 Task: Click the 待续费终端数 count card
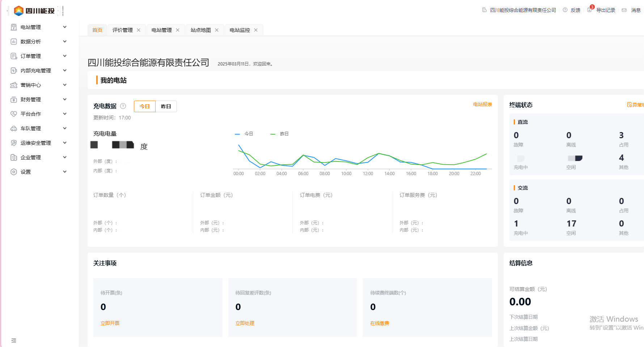click(427, 308)
